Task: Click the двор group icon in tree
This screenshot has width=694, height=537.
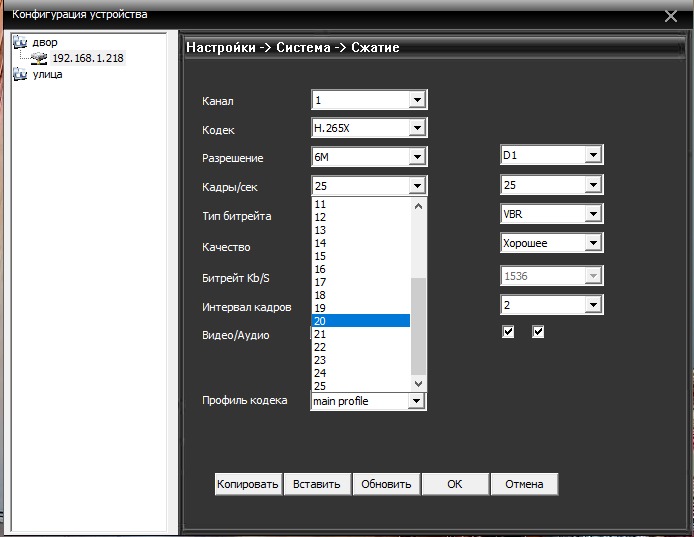Action: (x=20, y=43)
